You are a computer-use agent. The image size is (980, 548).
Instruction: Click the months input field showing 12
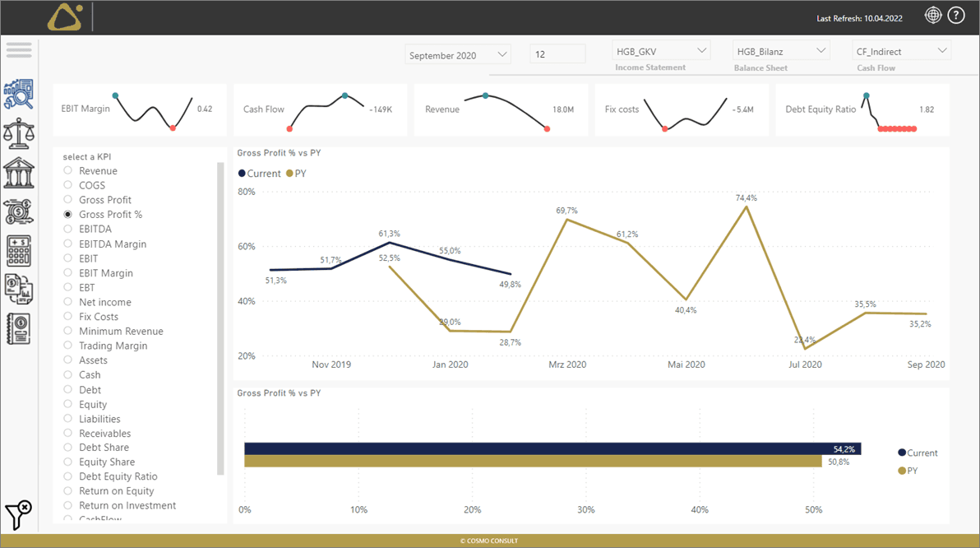[557, 55]
